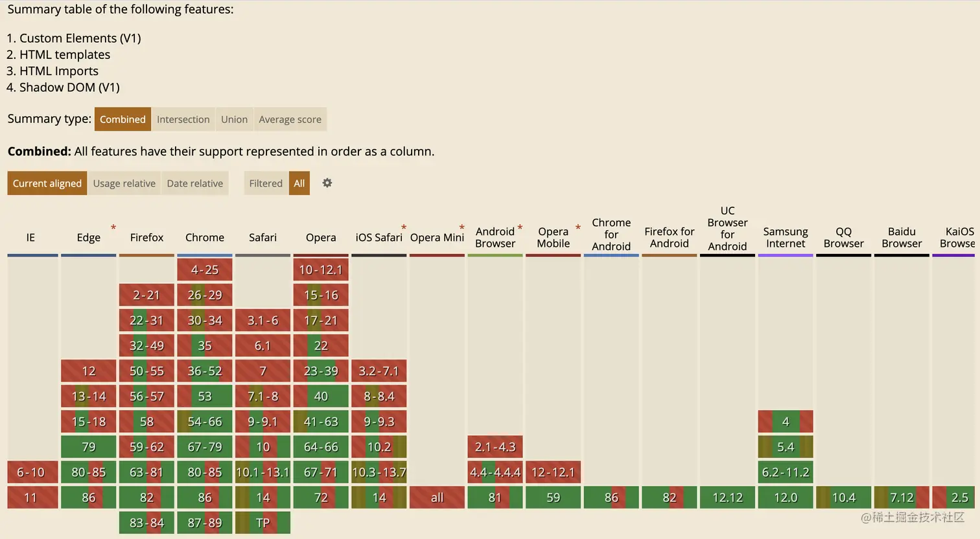Image resolution: width=980 pixels, height=539 pixels.
Task: Click the Edge 12 version cell
Action: pyautogui.click(x=88, y=371)
